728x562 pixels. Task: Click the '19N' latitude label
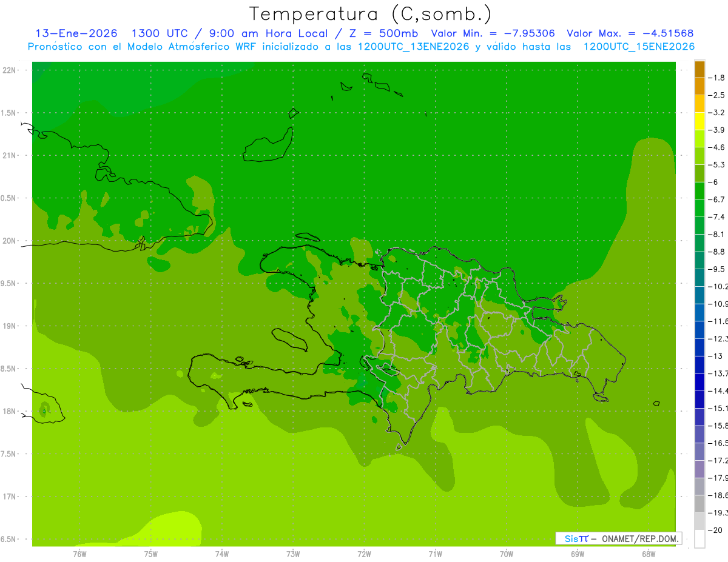[x=9, y=326]
